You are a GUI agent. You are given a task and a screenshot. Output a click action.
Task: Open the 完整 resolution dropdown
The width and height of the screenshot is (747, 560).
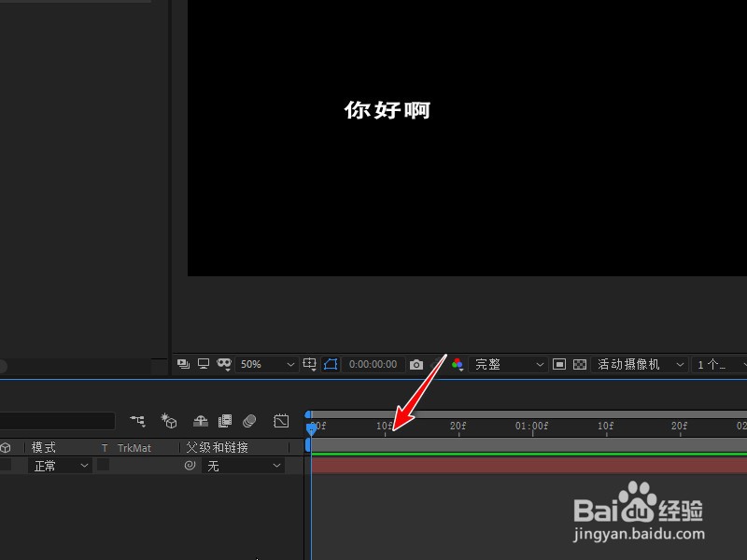click(x=509, y=364)
